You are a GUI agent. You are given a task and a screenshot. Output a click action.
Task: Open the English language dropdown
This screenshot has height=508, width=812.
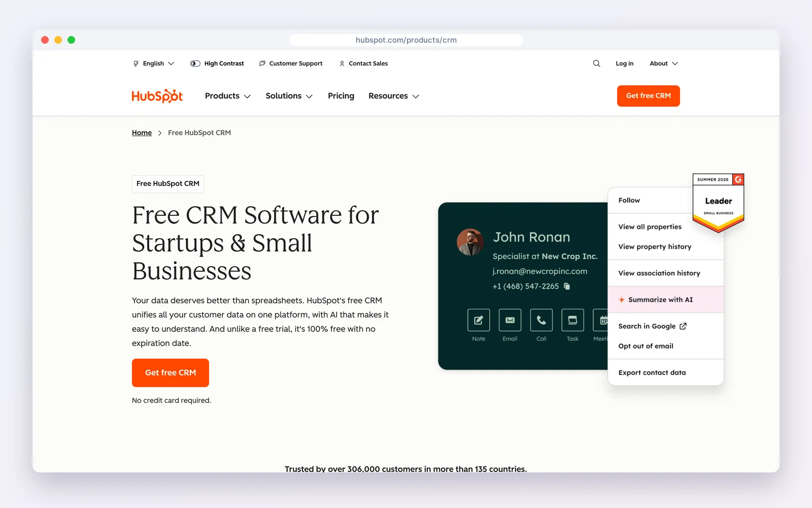coord(154,63)
